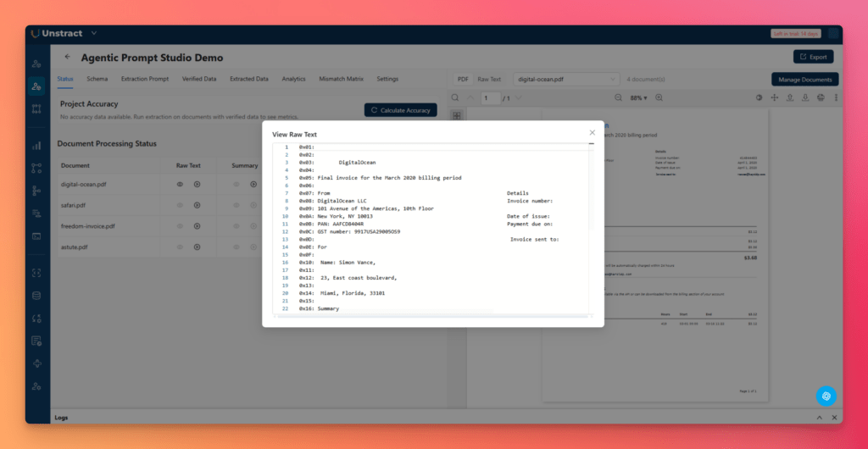Click the blue chat help bubble
868x449 pixels.
pos(826,396)
